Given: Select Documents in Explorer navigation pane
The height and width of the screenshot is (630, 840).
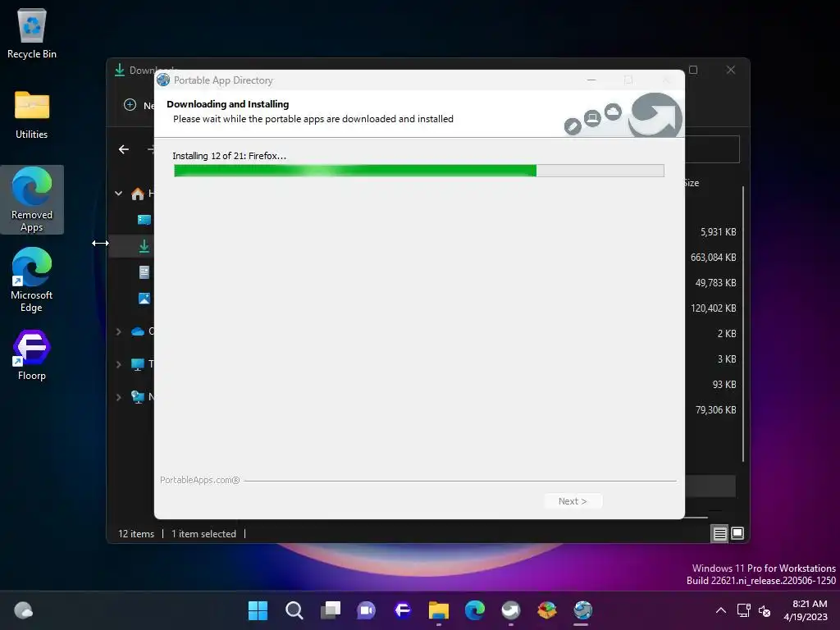Looking at the screenshot, I should (x=144, y=272).
